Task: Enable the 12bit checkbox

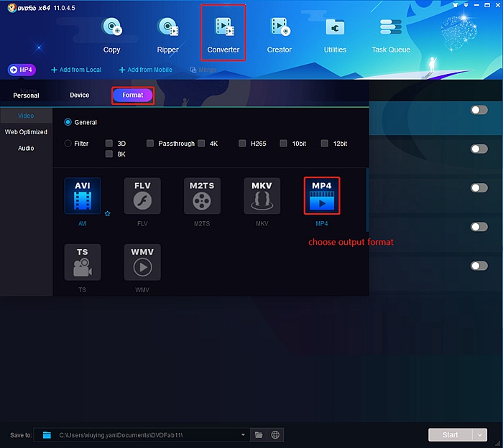Action: [x=325, y=143]
